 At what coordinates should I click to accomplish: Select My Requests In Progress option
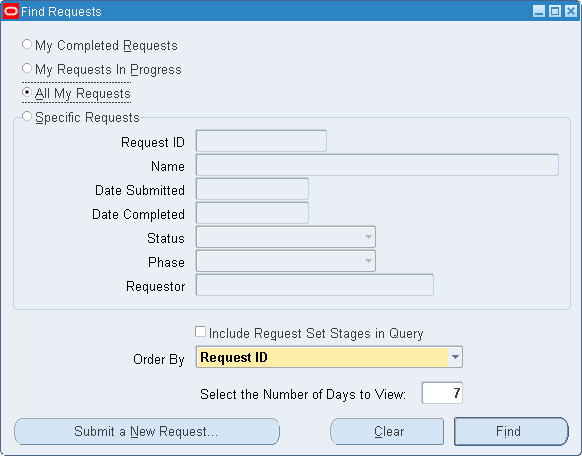tap(27, 68)
